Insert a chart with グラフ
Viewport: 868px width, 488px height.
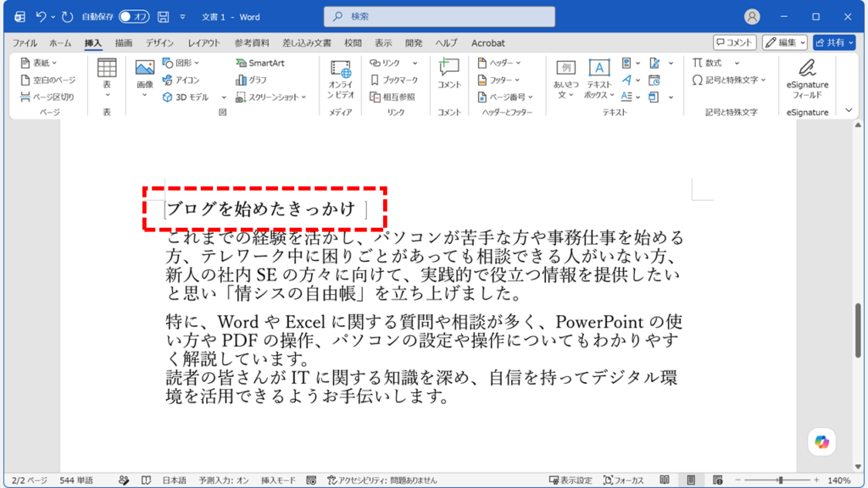[x=251, y=80]
